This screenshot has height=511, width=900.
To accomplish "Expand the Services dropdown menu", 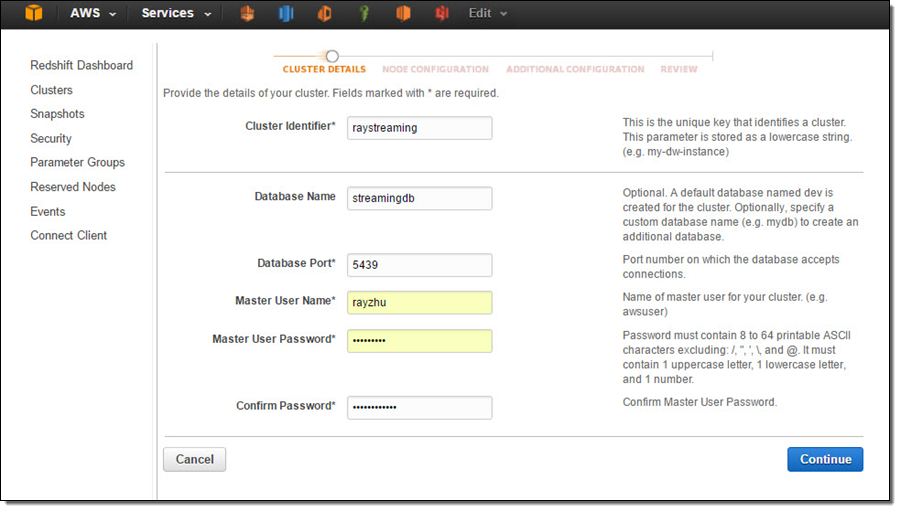I will [x=176, y=14].
